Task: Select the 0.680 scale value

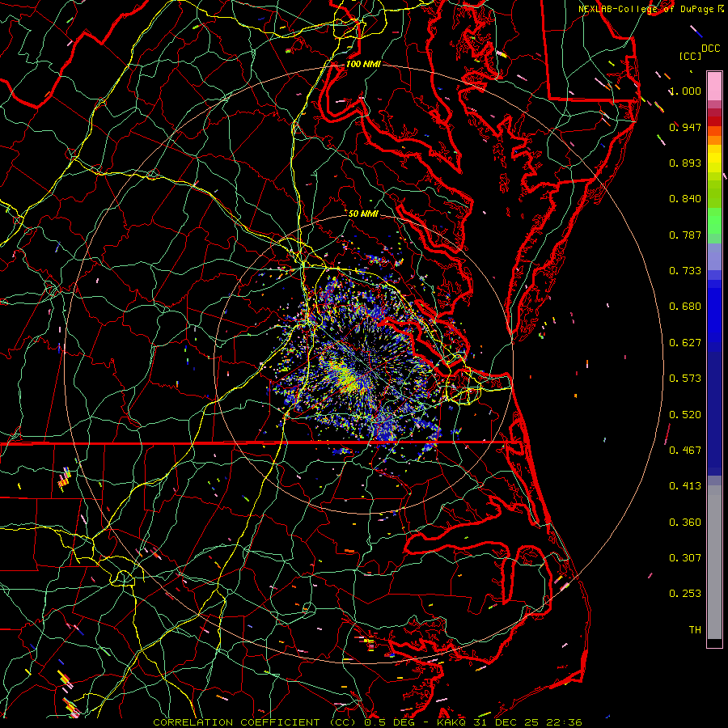Action: click(x=685, y=307)
